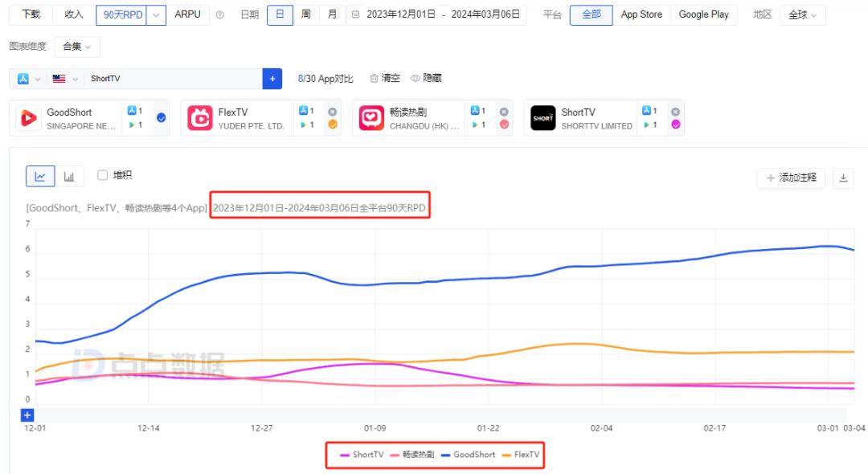The image size is (868, 474).
Task: Open the 90天RPD dropdown arrow
Action: click(x=156, y=15)
